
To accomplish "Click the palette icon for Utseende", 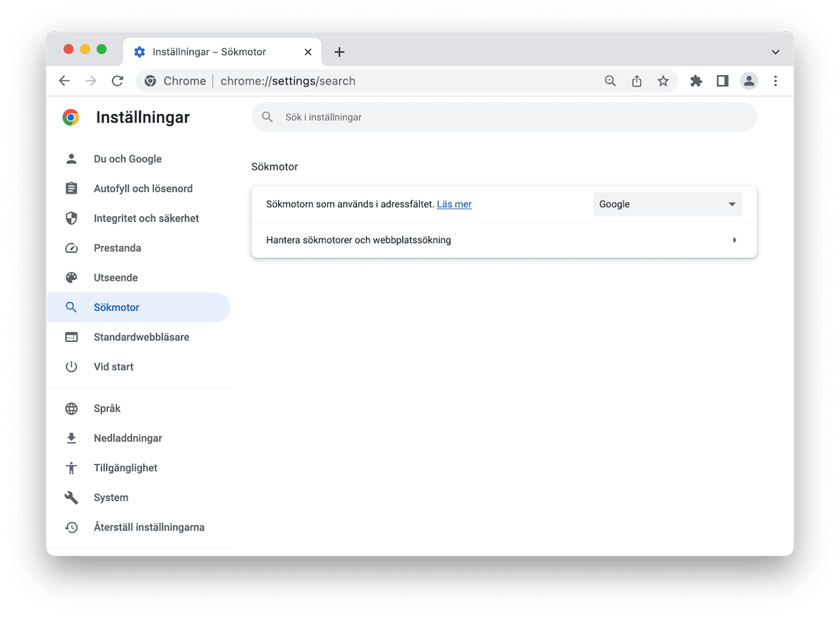I will coord(71,278).
